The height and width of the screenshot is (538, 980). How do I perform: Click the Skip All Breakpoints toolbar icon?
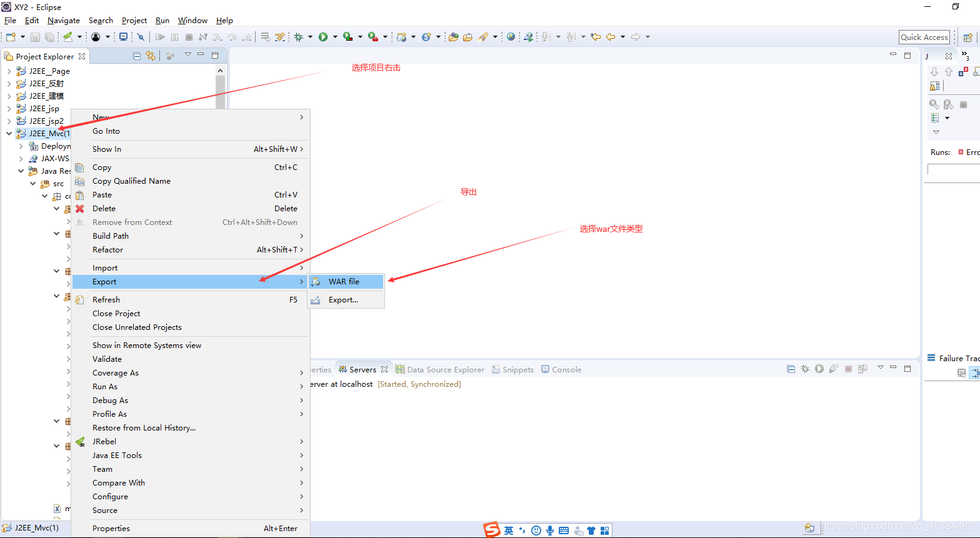click(141, 37)
